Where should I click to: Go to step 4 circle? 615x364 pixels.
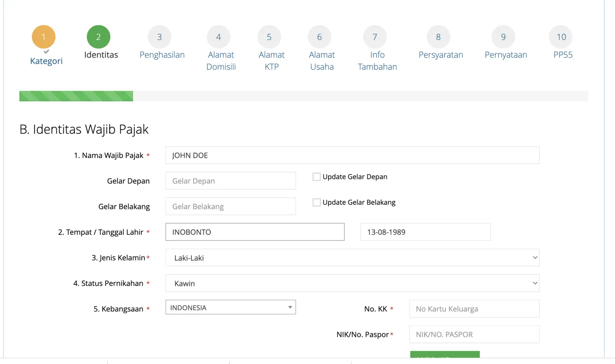click(218, 37)
